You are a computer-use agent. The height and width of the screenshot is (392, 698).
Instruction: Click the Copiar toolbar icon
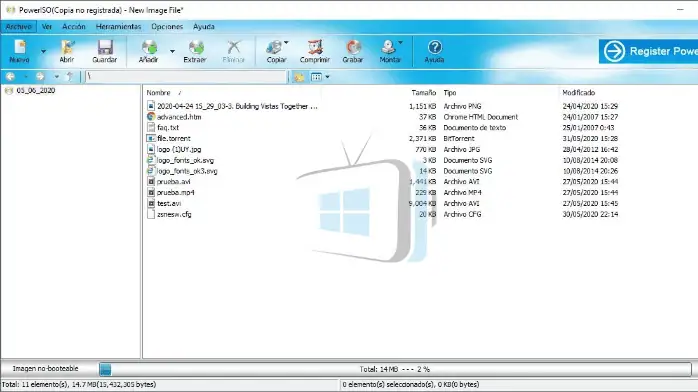(x=276, y=51)
